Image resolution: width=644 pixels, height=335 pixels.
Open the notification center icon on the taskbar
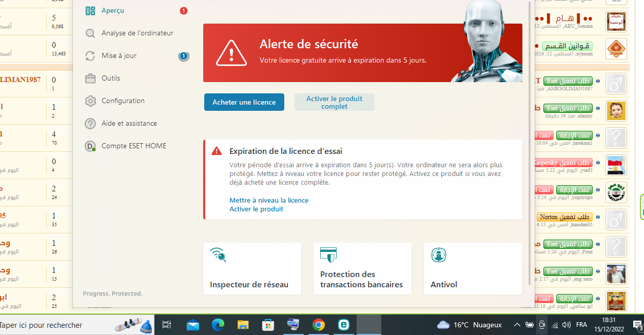click(637, 325)
